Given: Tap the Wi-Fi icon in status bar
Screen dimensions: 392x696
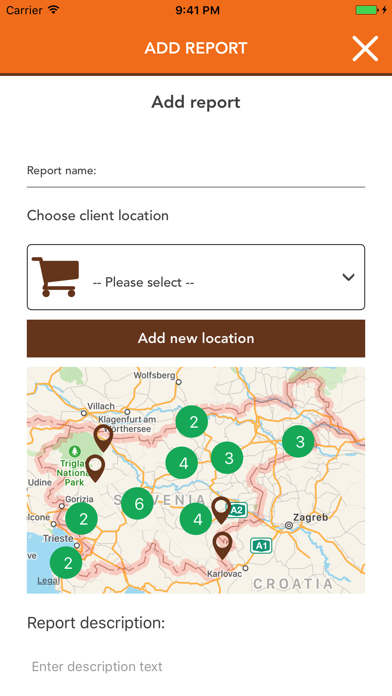Looking at the screenshot, I should tap(53, 9).
